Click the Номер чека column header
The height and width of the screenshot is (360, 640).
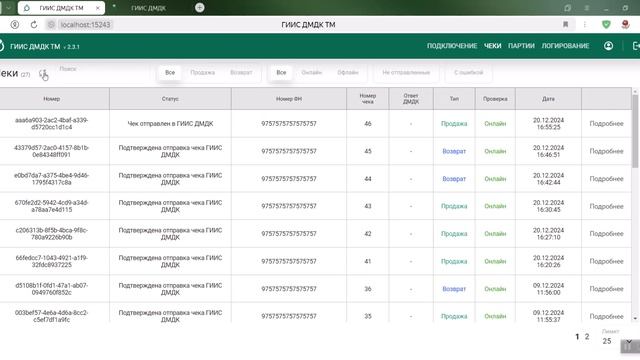coord(368,99)
